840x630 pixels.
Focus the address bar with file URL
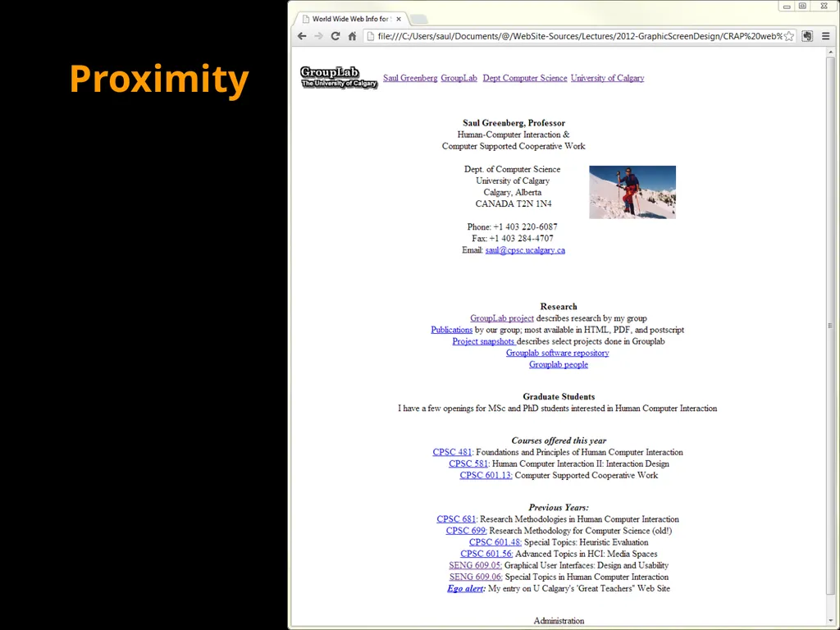point(578,36)
